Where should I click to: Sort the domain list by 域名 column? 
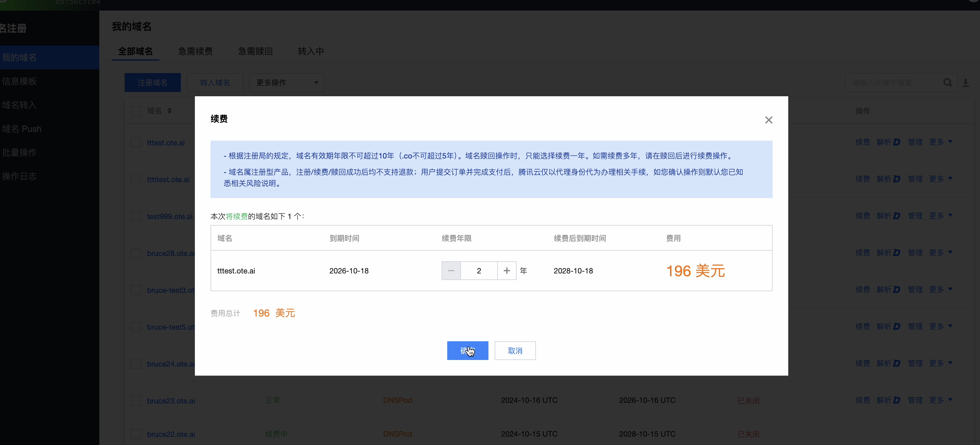coord(170,111)
